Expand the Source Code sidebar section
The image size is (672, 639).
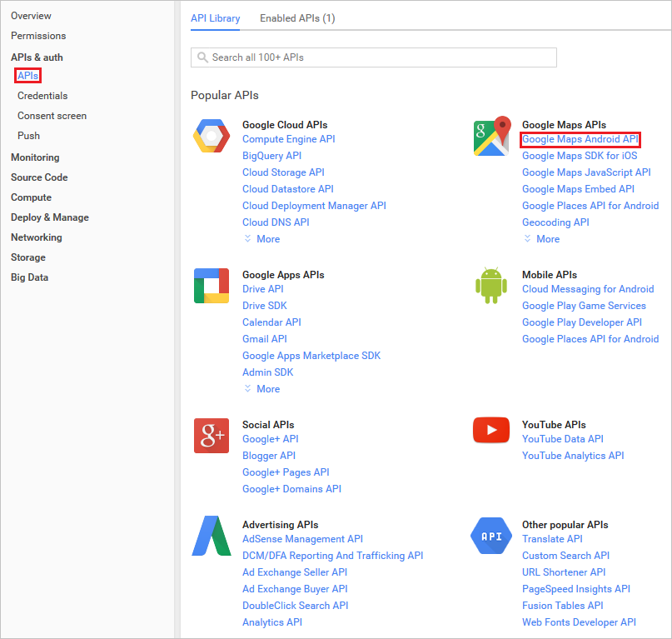[x=39, y=177]
